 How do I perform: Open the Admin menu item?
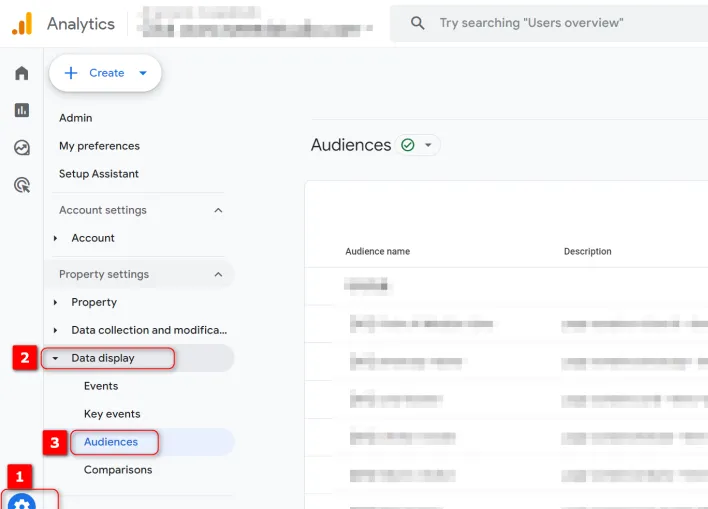click(75, 118)
